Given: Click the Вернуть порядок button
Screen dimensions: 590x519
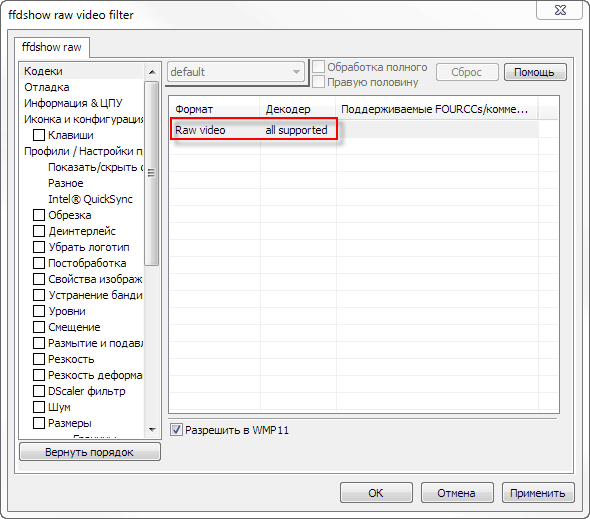Looking at the screenshot, I should point(90,452).
